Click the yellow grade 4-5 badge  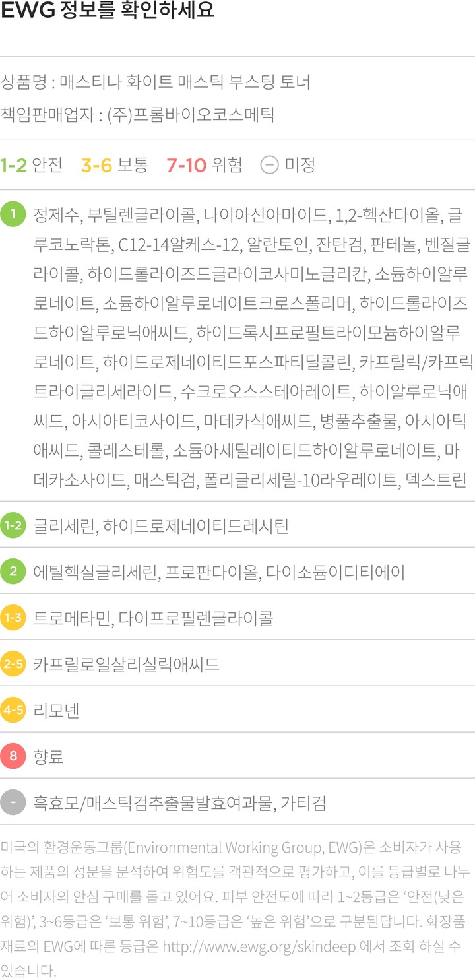point(13,710)
